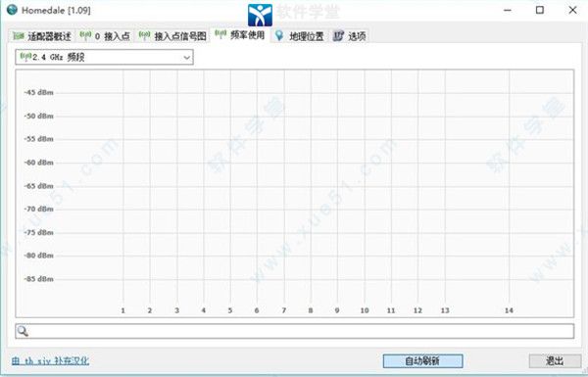Click the adapter overview tab icon
588x377 pixels.
pyautogui.click(x=19, y=36)
